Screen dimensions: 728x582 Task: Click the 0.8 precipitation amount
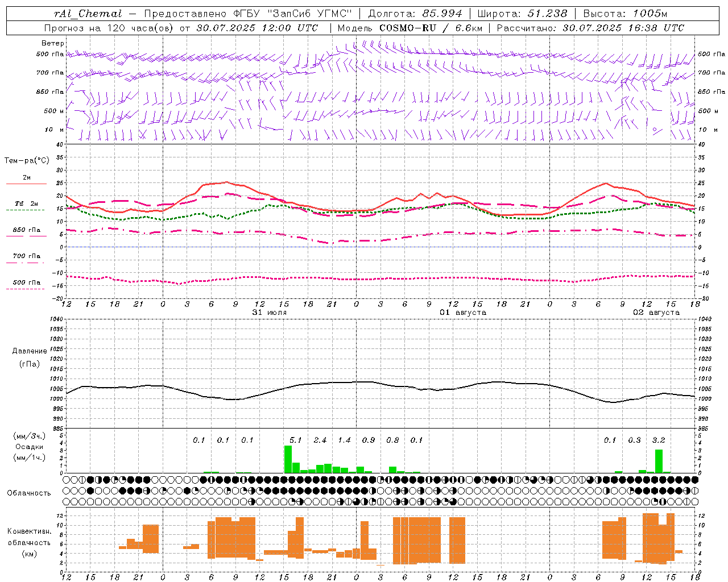[392, 440]
